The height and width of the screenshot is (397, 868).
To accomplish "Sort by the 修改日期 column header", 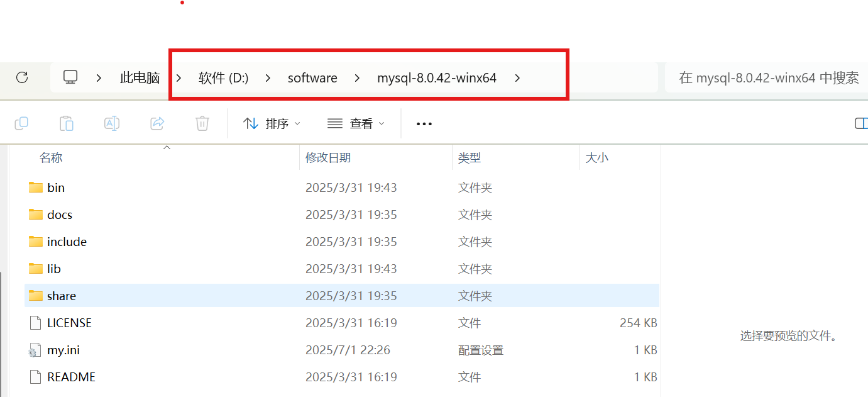I will [x=328, y=158].
